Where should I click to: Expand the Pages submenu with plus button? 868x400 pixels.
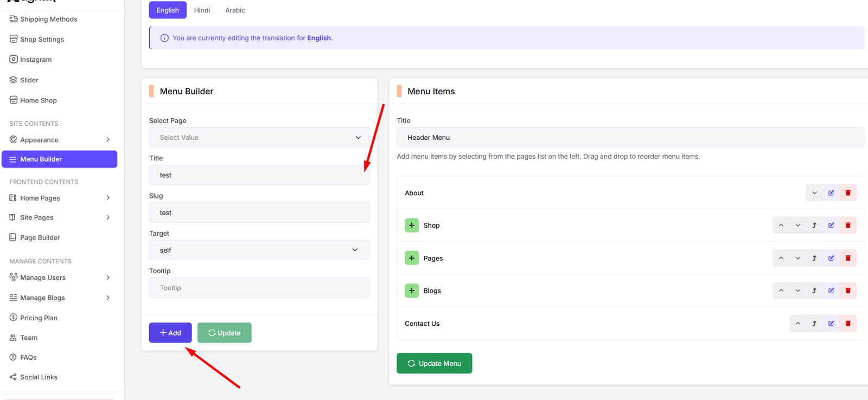pos(412,259)
